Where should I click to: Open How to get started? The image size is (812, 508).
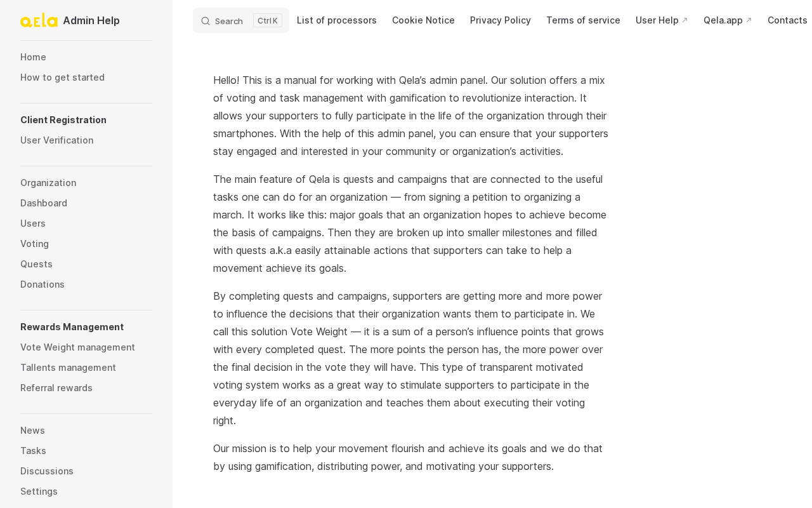(x=62, y=77)
